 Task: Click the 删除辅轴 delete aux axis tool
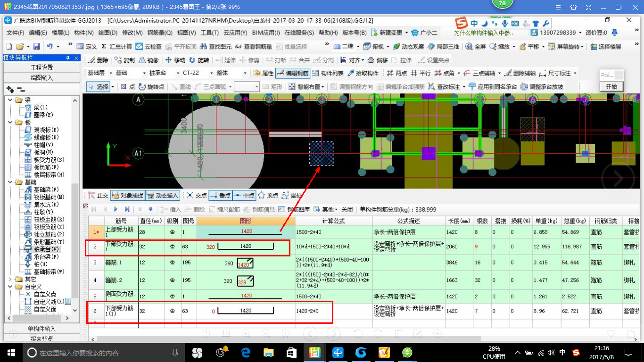click(x=520, y=73)
